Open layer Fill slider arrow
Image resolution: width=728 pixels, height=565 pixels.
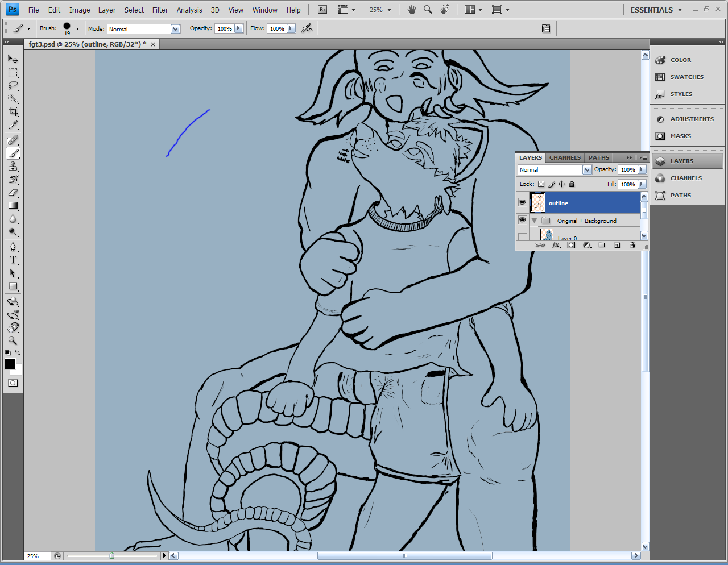click(x=642, y=184)
